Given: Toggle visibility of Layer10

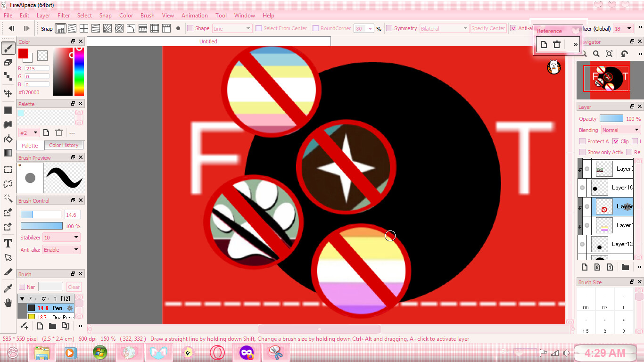Looking at the screenshot, I should [x=583, y=188].
